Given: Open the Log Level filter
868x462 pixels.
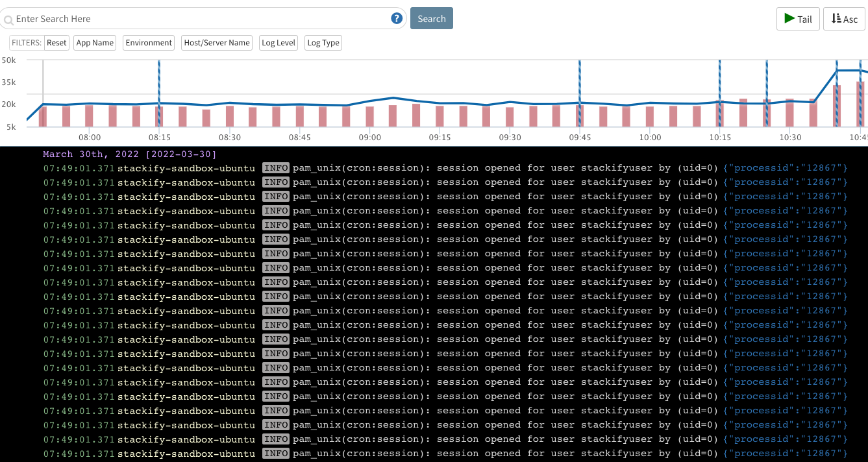Looking at the screenshot, I should pyautogui.click(x=278, y=43).
